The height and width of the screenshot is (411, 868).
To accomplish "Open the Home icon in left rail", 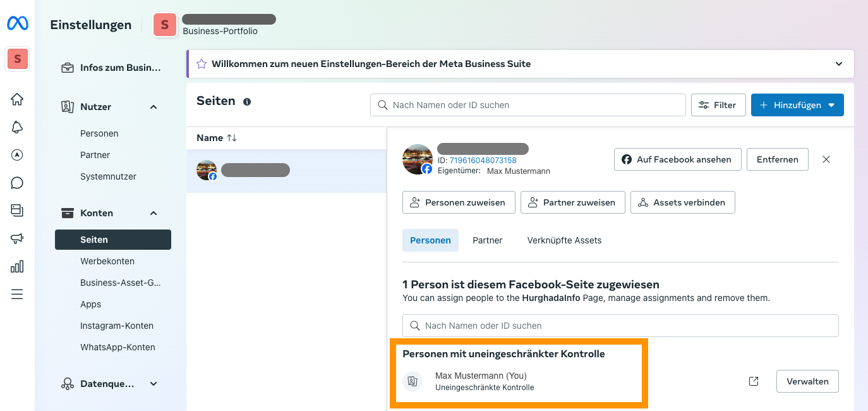I will click(x=17, y=99).
